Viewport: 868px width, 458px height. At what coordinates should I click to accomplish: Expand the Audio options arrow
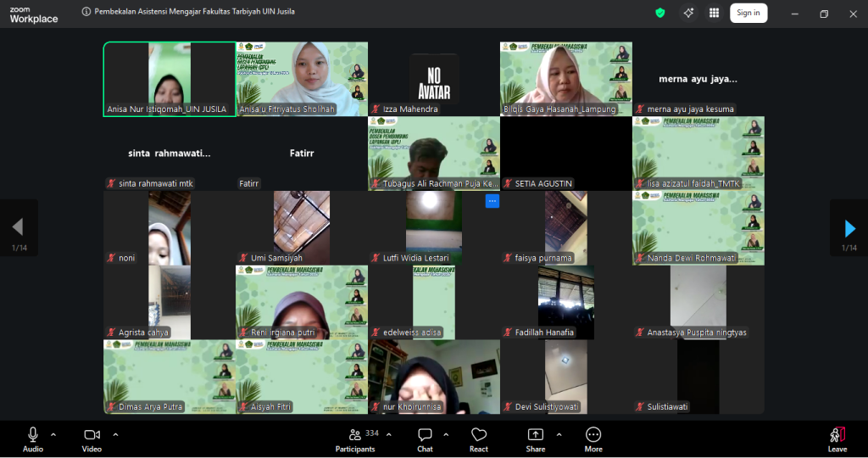point(53,434)
